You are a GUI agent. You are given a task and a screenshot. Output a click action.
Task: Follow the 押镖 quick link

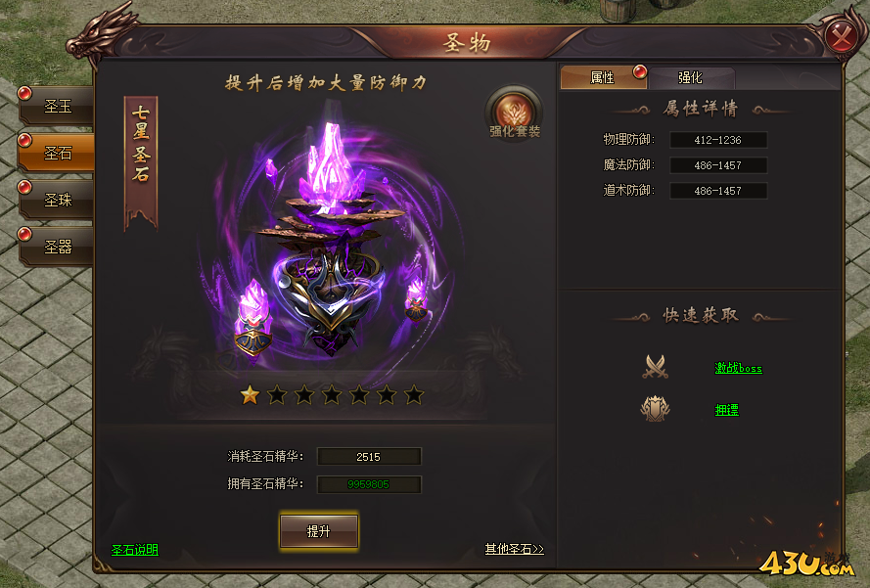(727, 410)
